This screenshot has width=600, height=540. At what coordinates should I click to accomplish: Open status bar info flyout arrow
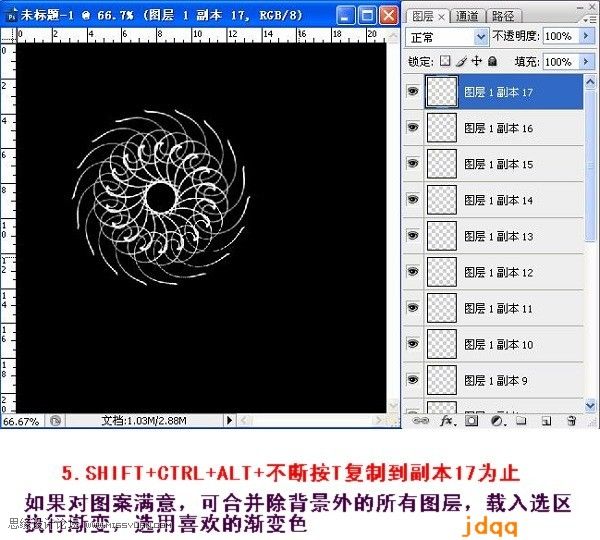(x=229, y=421)
